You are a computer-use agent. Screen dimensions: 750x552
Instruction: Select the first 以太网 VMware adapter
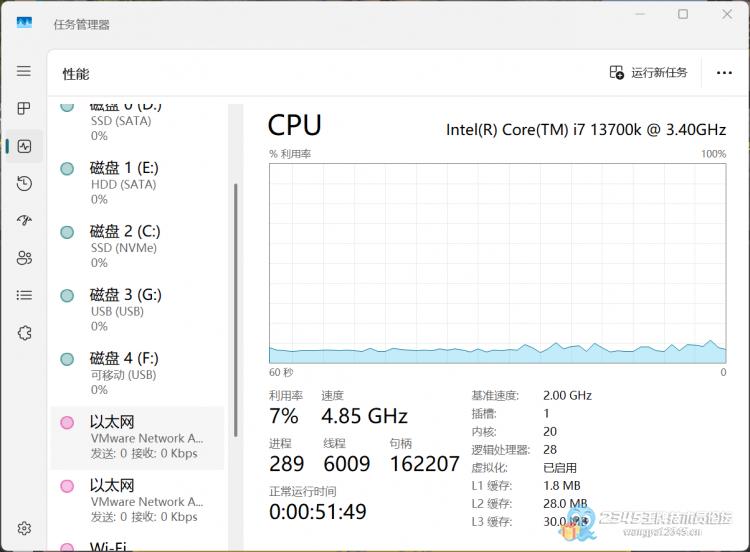(x=137, y=438)
